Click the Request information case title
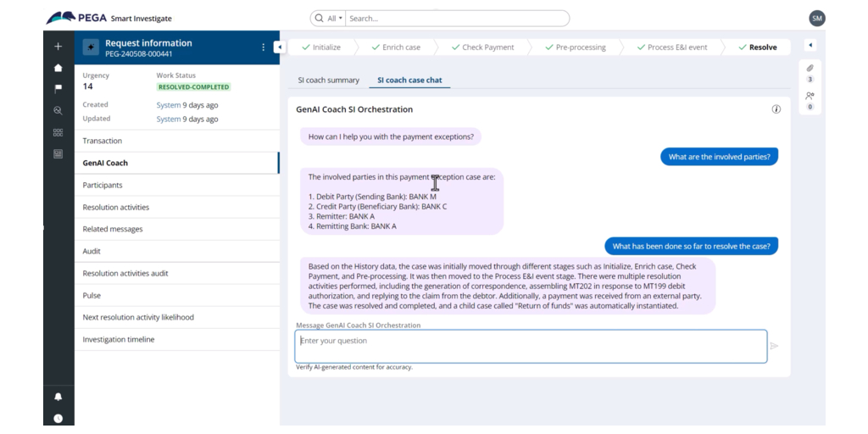 (148, 43)
